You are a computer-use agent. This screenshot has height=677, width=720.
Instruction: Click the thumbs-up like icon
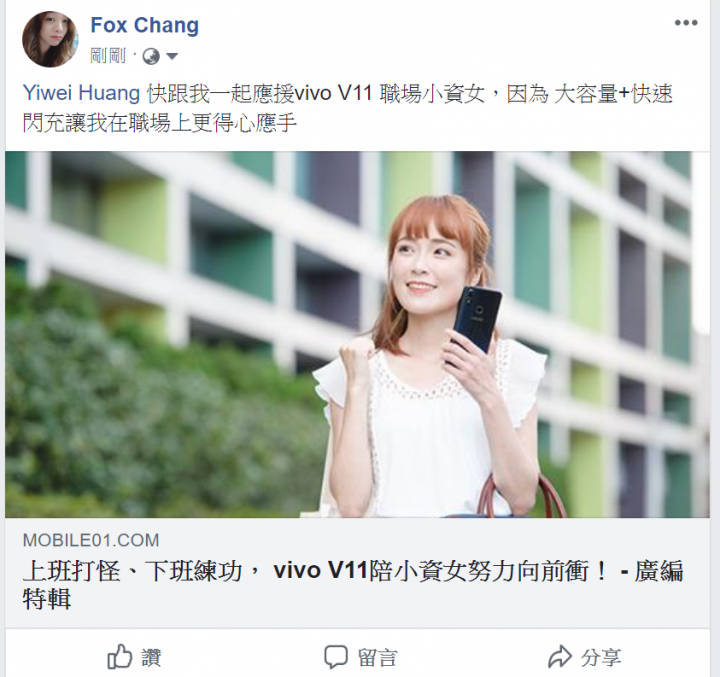(120, 656)
